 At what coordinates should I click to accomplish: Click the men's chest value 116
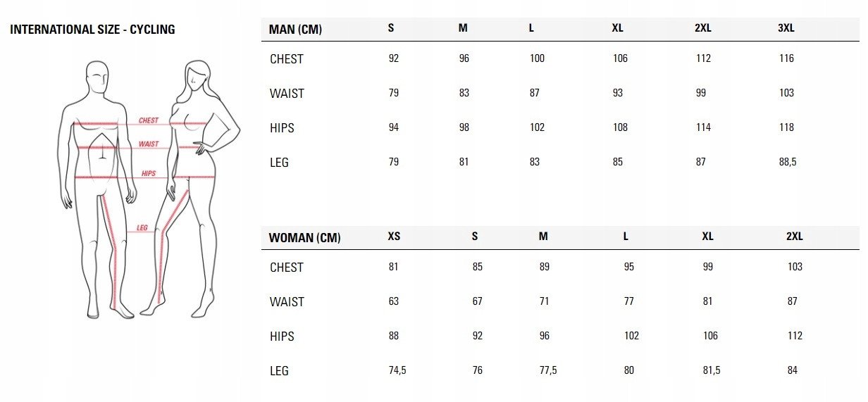[x=786, y=58]
